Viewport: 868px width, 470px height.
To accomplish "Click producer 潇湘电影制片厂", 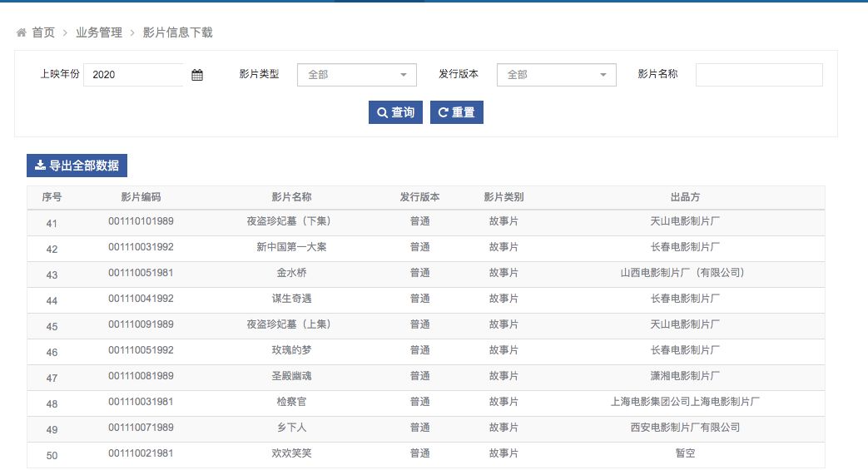I will point(685,376).
